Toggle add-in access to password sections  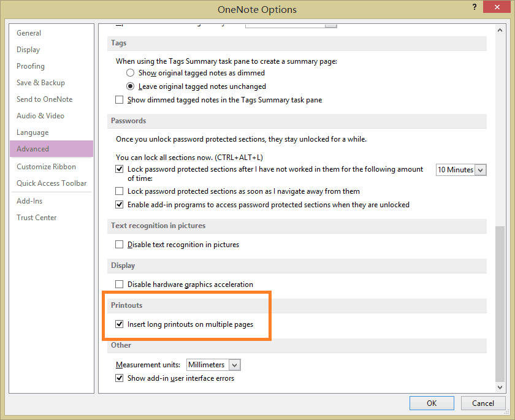[x=119, y=205]
